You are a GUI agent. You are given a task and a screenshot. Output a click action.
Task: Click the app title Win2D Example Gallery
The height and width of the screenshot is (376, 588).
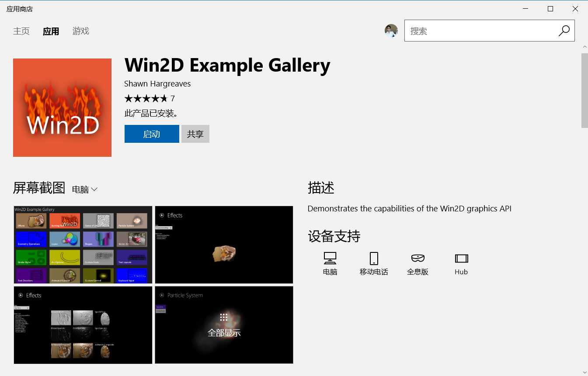[x=227, y=66]
